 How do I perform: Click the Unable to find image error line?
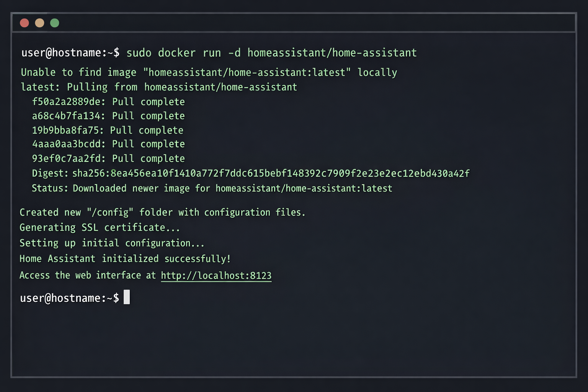[209, 72]
